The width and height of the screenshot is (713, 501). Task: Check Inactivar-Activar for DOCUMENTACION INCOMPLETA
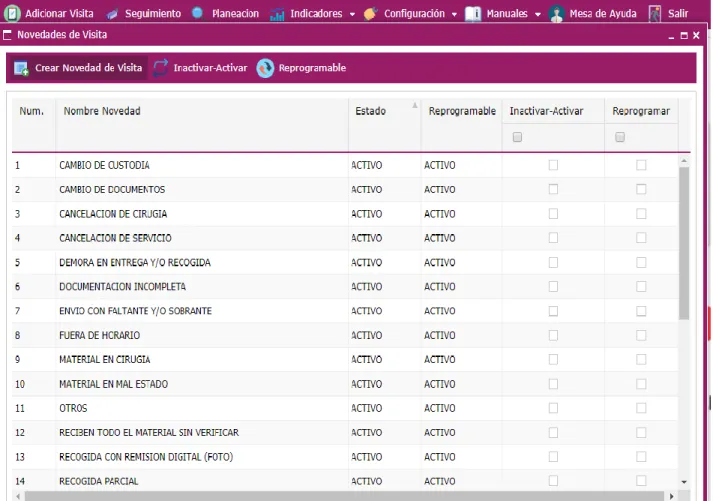pos(553,286)
